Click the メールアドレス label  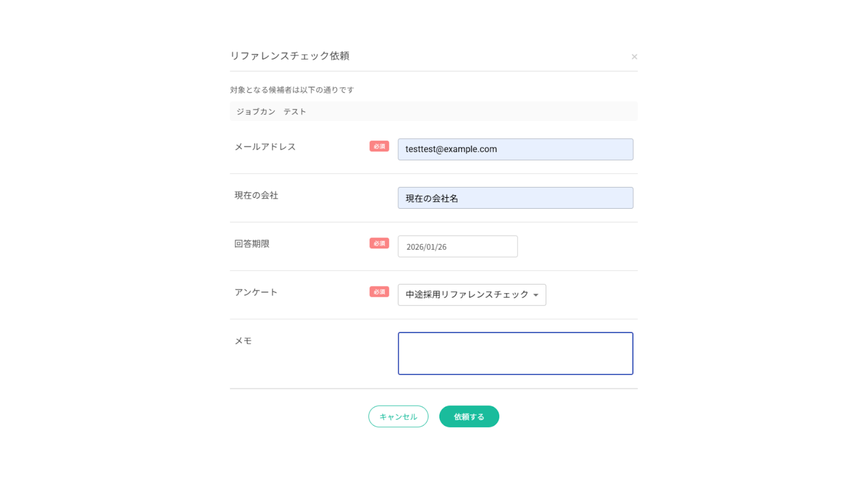(x=265, y=147)
